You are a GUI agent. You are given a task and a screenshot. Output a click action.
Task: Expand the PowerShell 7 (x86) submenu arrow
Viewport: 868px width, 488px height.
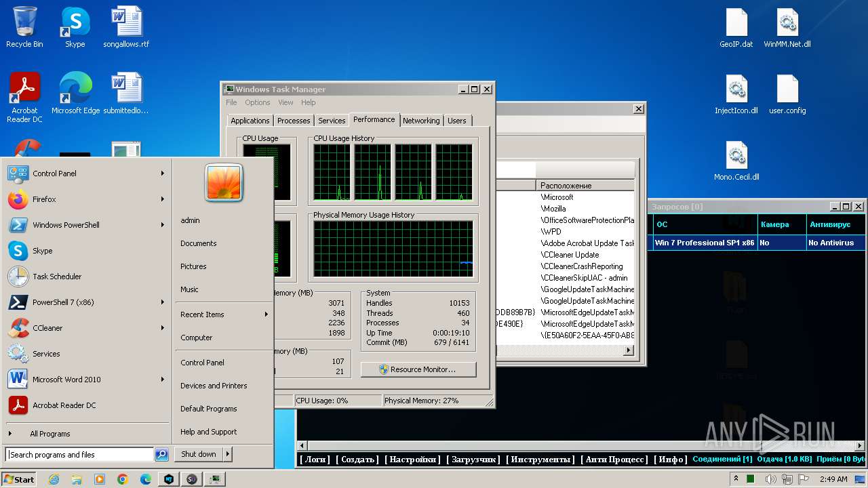point(163,302)
